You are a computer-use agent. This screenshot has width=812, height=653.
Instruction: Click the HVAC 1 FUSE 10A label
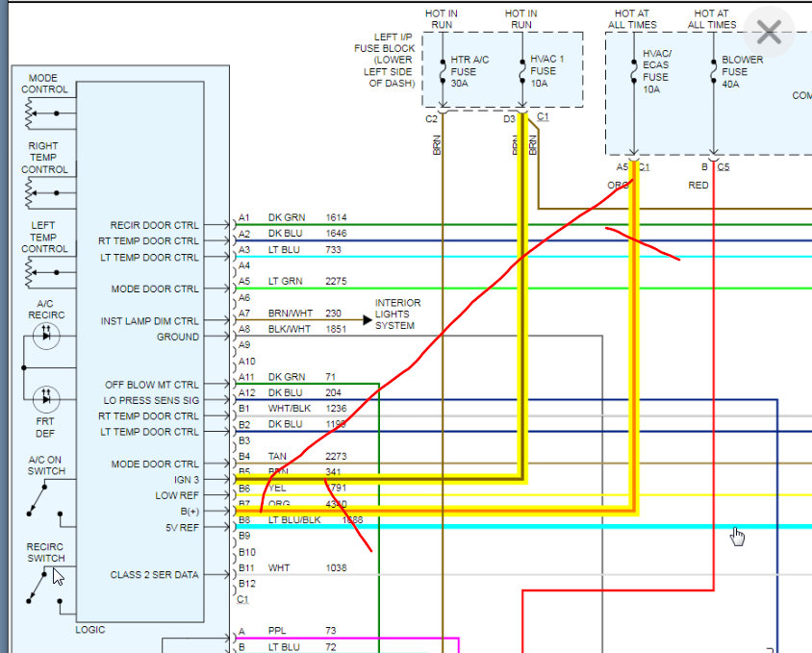[546, 71]
